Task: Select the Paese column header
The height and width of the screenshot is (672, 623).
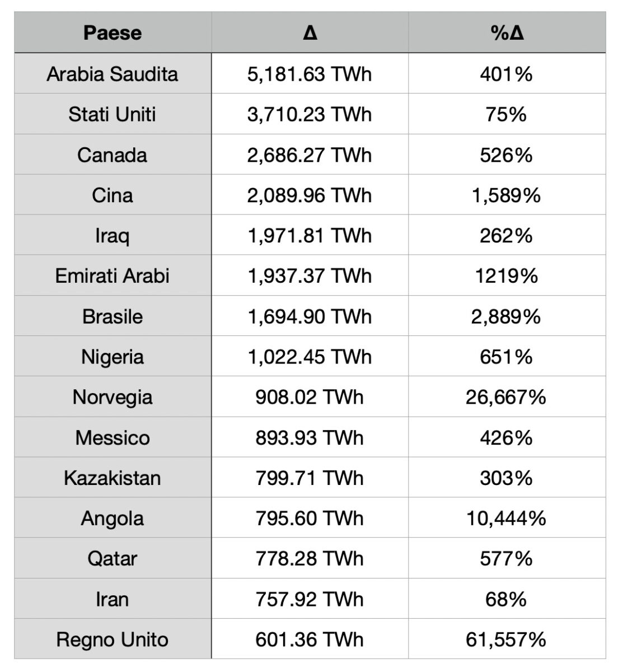Action: point(113,32)
